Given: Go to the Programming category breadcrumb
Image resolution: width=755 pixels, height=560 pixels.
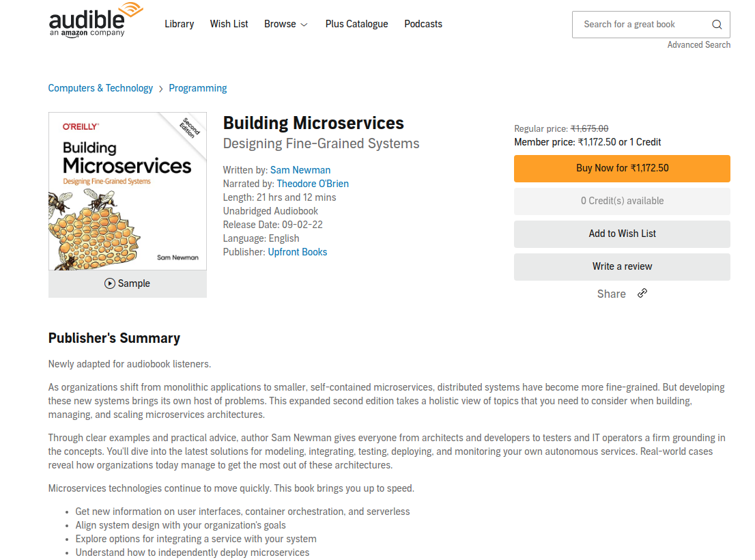Looking at the screenshot, I should click(x=197, y=88).
